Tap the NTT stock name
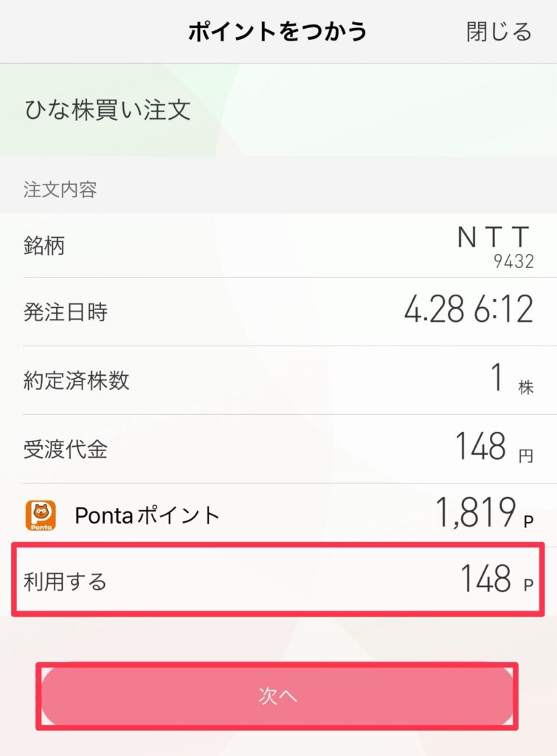The height and width of the screenshot is (756, 557). tap(494, 237)
